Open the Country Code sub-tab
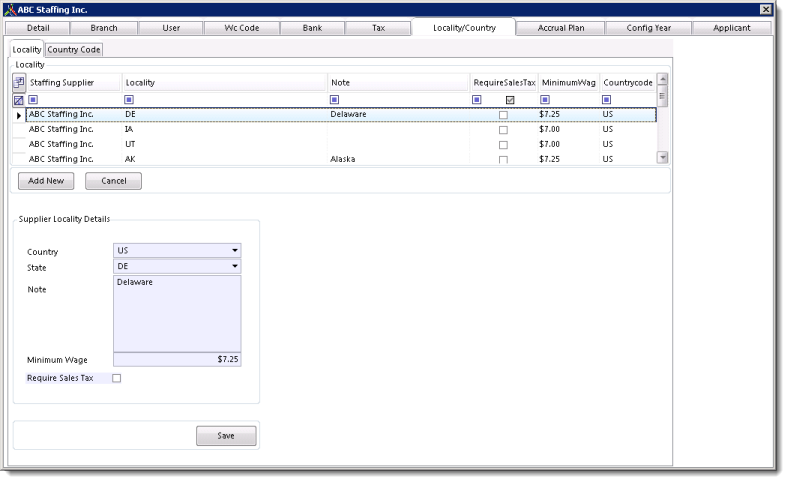The image size is (788, 482). coord(75,50)
